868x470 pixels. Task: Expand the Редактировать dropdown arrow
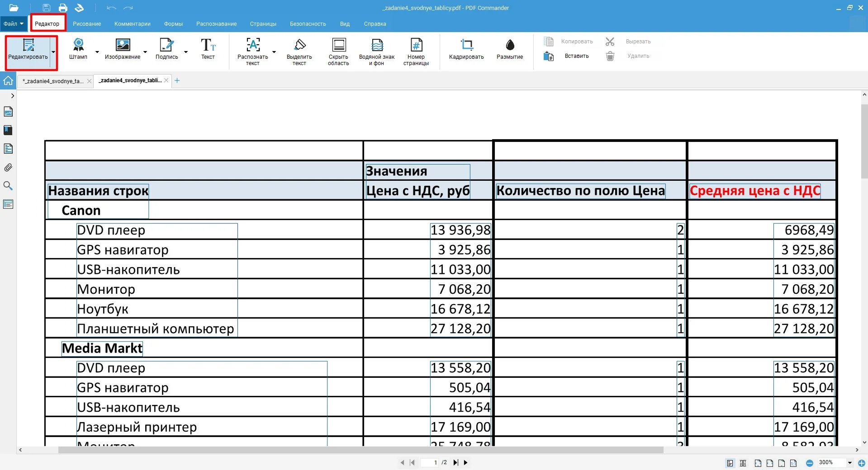53,52
